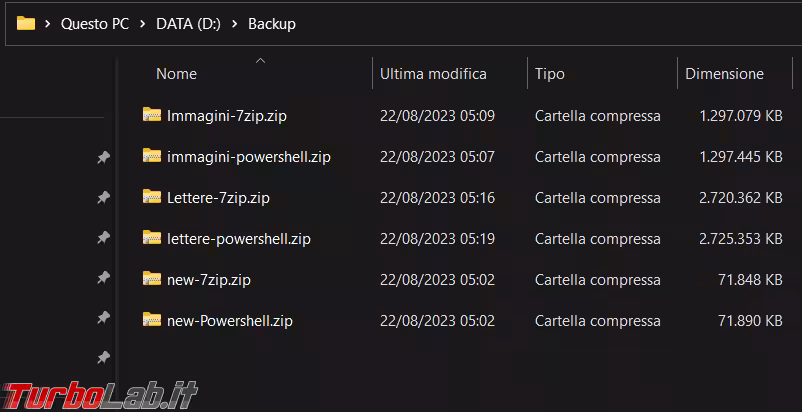
Task: Click the new-7zip.zip archive icon
Action: point(152,279)
